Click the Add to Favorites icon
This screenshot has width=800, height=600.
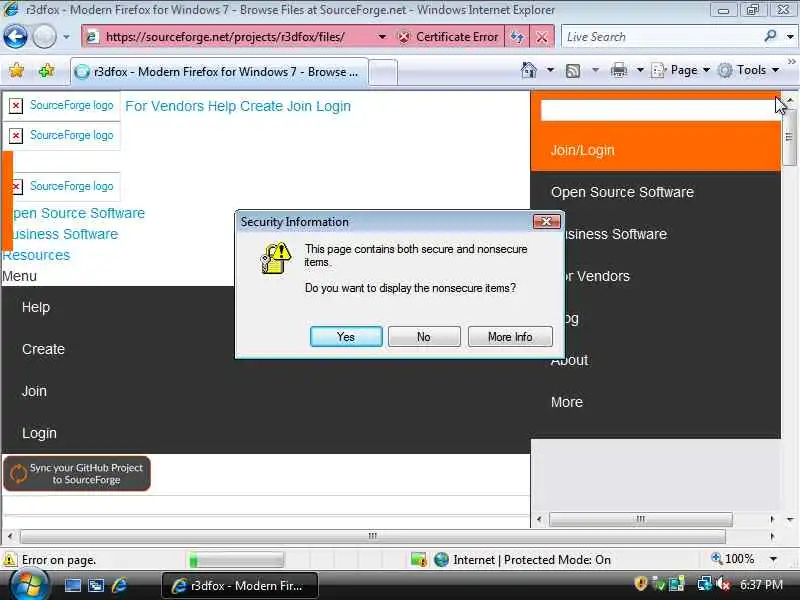pyautogui.click(x=46, y=70)
